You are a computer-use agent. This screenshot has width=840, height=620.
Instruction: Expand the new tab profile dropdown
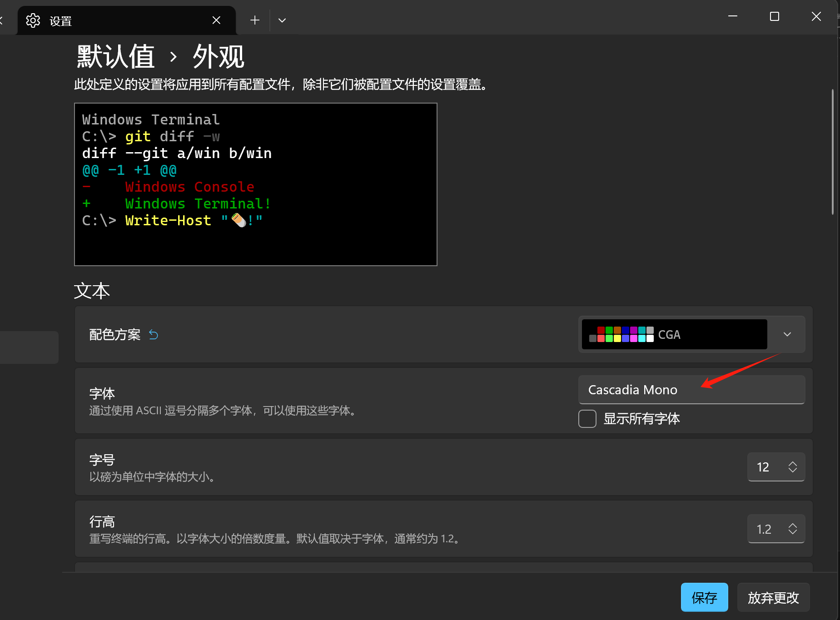coord(282,20)
